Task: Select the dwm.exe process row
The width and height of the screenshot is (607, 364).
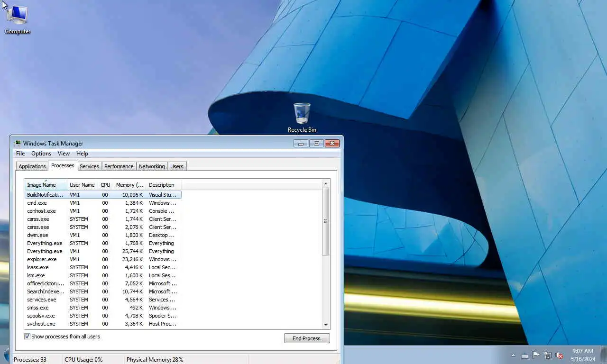Action: click(x=103, y=235)
